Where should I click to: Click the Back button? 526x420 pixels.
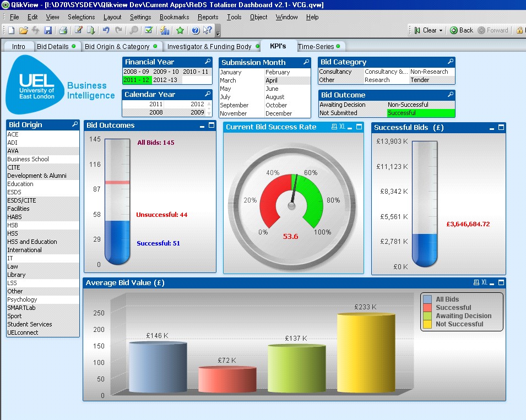(462, 30)
